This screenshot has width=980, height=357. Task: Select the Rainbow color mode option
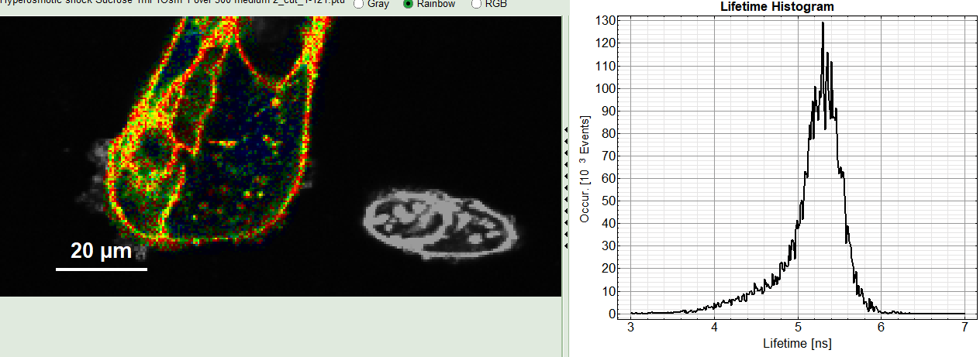(x=409, y=4)
